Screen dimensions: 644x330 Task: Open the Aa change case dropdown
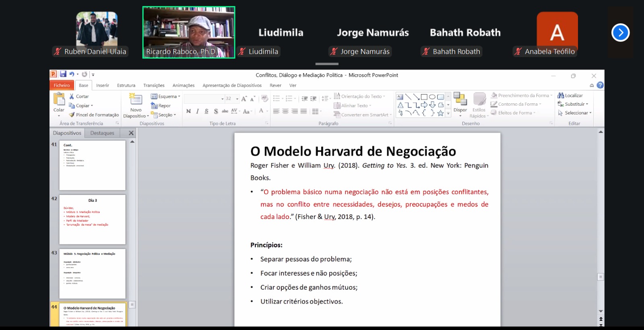pos(248,111)
